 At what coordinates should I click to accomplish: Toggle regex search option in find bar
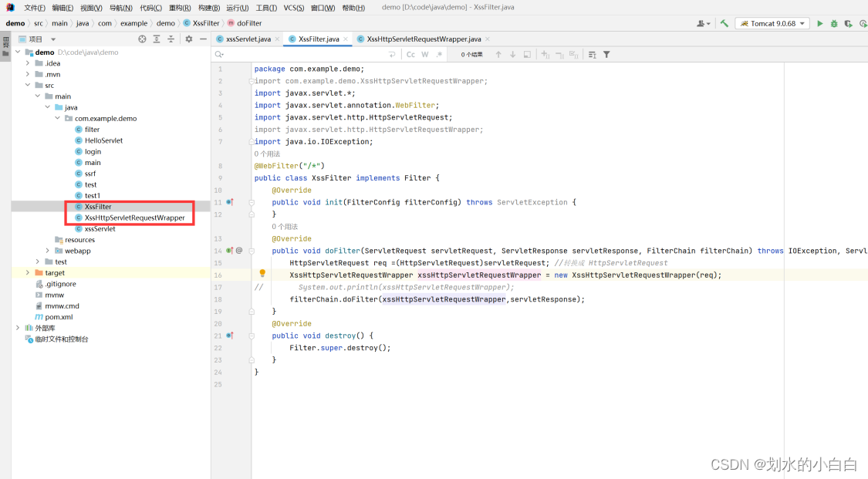440,54
